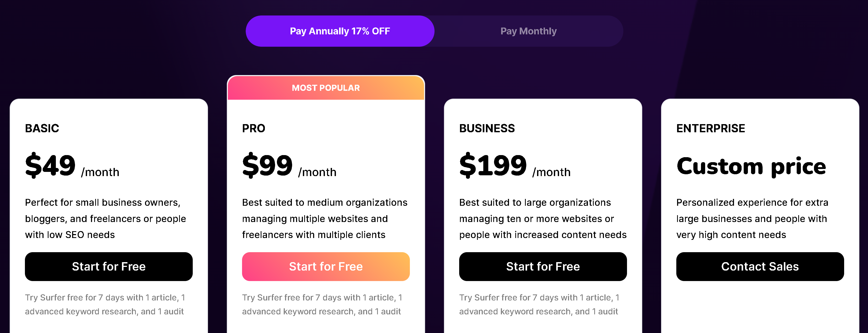
Task: Contact Sales for the Enterprise plan
Action: click(x=760, y=267)
